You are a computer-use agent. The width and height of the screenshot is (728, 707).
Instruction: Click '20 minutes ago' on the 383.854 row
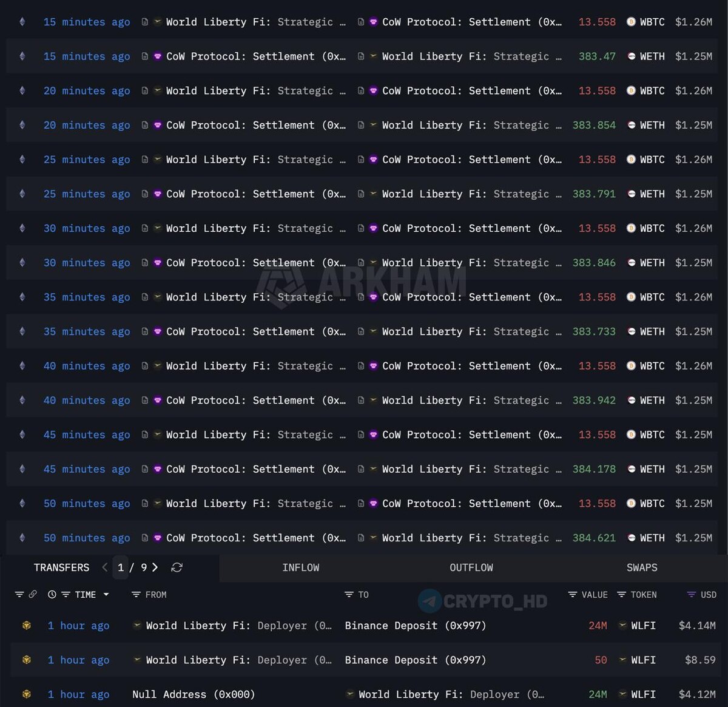(87, 125)
